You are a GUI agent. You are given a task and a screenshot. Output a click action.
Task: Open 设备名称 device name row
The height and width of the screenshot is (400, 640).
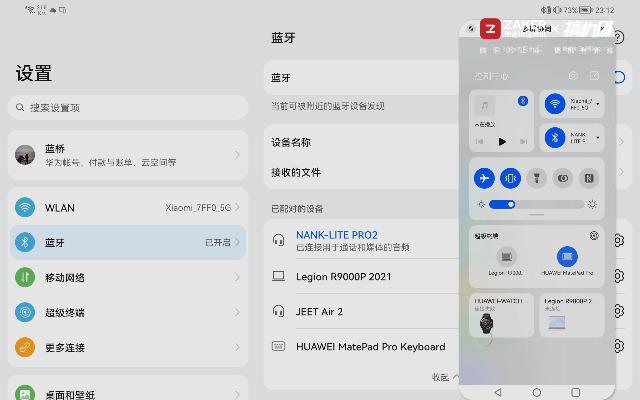click(x=361, y=142)
